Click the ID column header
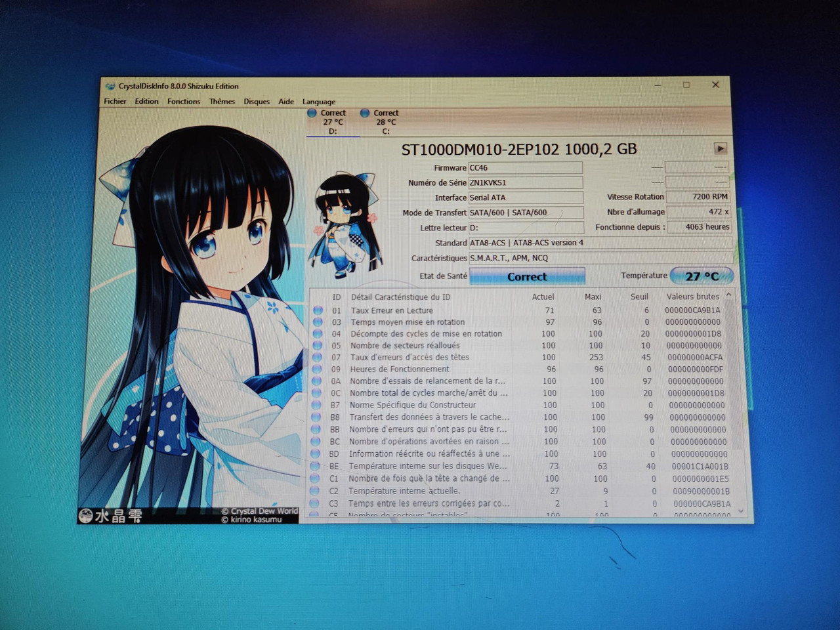840x630 pixels. (x=336, y=297)
